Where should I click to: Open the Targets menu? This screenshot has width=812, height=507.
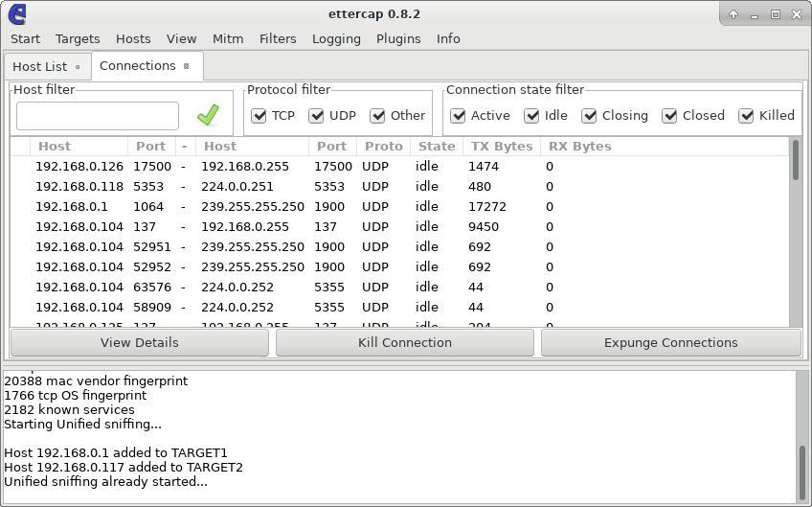78,39
